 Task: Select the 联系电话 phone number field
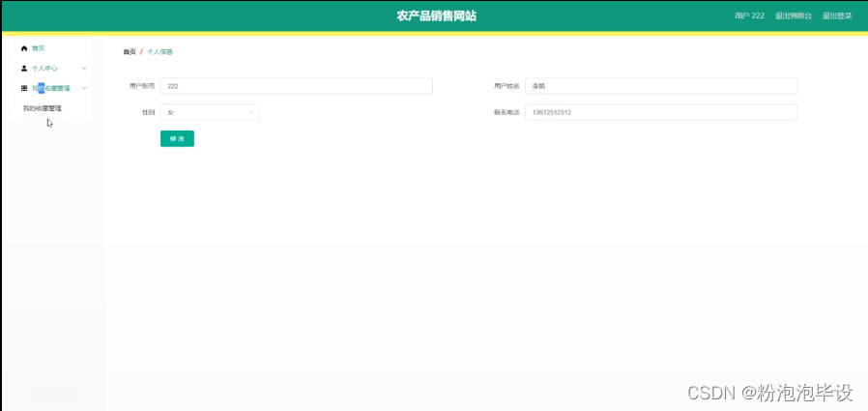click(x=660, y=112)
